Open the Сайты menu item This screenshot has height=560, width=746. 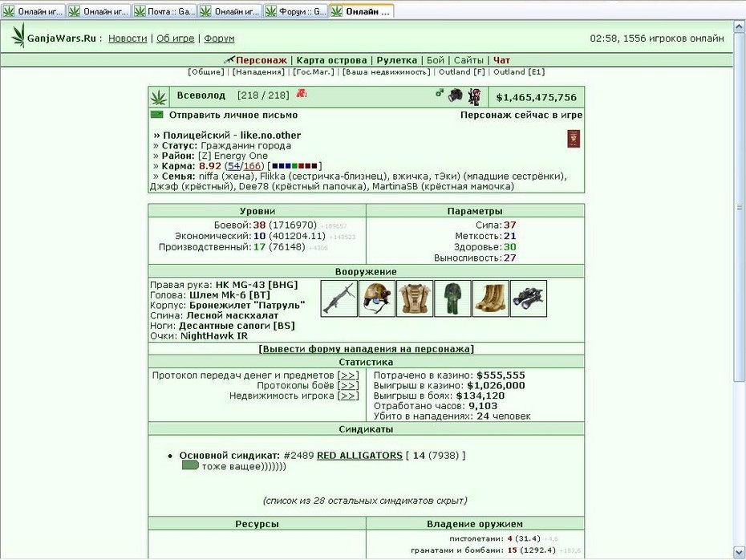(x=468, y=60)
